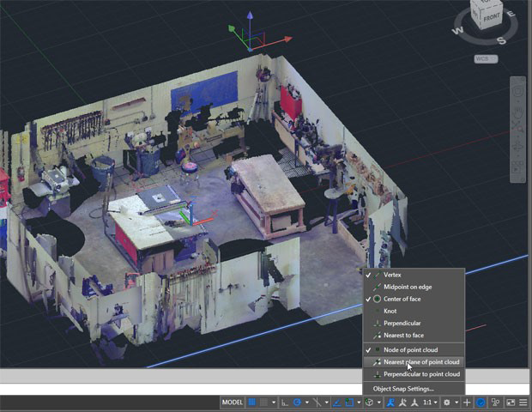Enable Perpendicular to point cloud snap
Image resolution: width=532 pixels, height=412 pixels.
pos(414,374)
